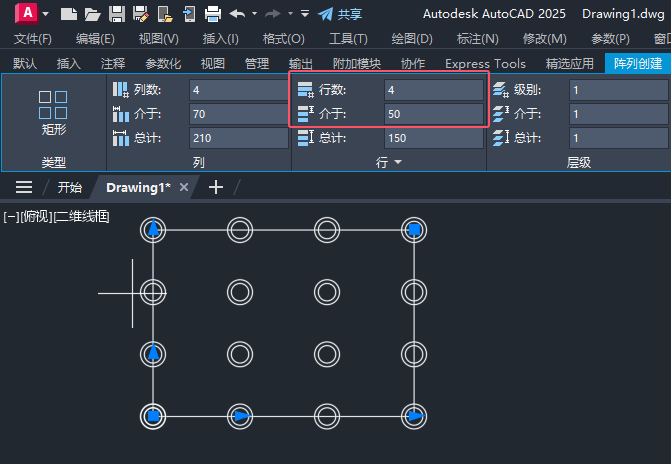Click the 级别 level count field
Image resolution: width=671 pixels, height=464 pixels.
tap(619, 90)
